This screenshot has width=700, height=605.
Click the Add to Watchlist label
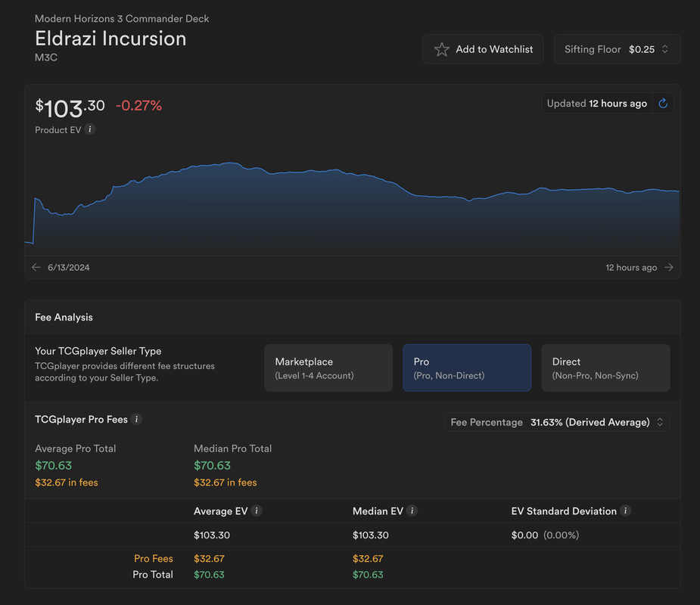coord(494,49)
